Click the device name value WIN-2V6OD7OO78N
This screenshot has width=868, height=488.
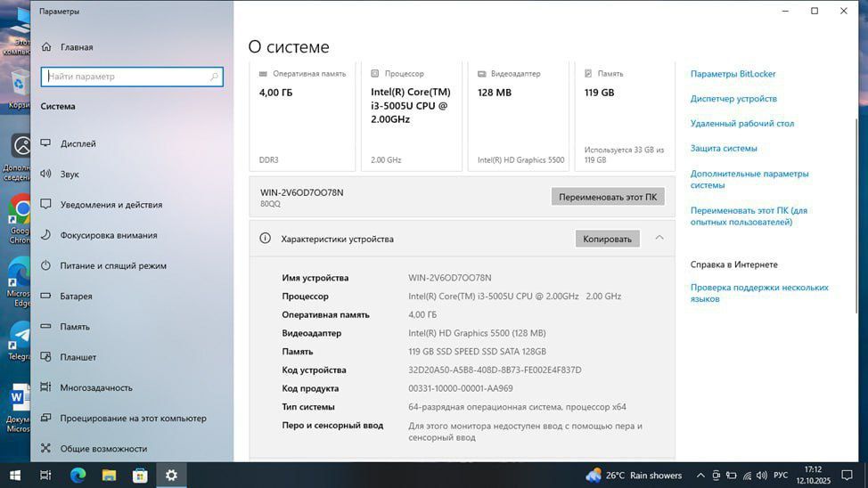click(449, 278)
